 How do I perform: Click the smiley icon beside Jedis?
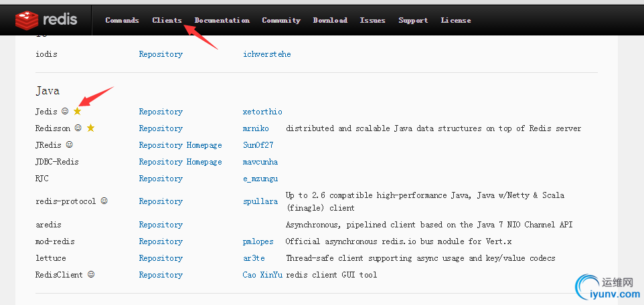tap(65, 111)
